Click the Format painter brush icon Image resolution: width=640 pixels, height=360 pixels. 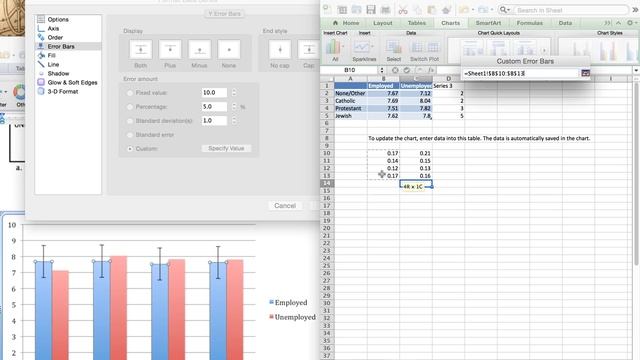pos(446,10)
